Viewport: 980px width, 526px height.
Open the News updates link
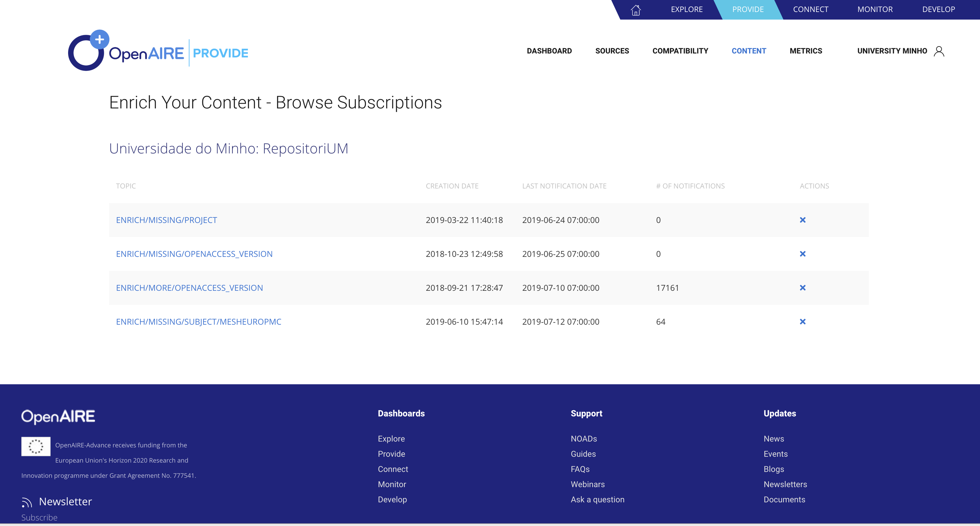[x=773, y=439]
